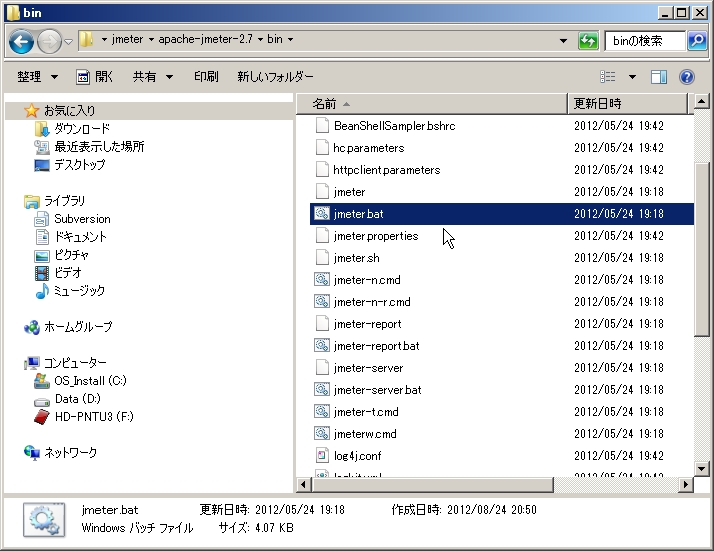This screenshot has width=714, height=551.
Task: Click horizontal scrollbar left arrow
Action: 303,485
